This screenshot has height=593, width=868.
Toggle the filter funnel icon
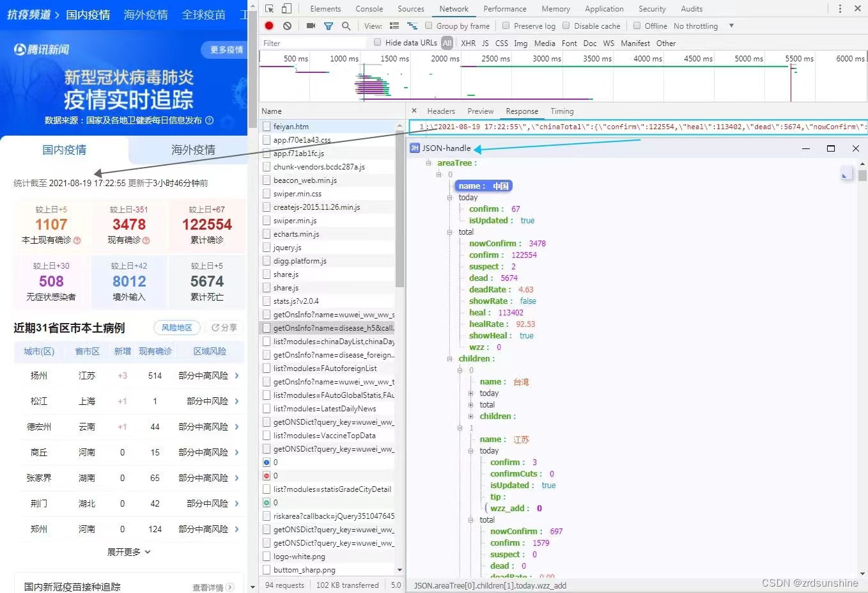[328, 26]
